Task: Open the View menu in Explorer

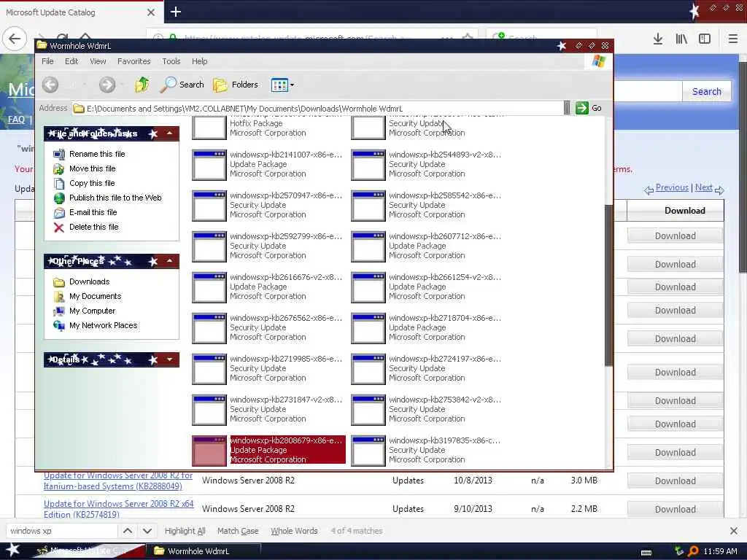Action: coord(98,61)
